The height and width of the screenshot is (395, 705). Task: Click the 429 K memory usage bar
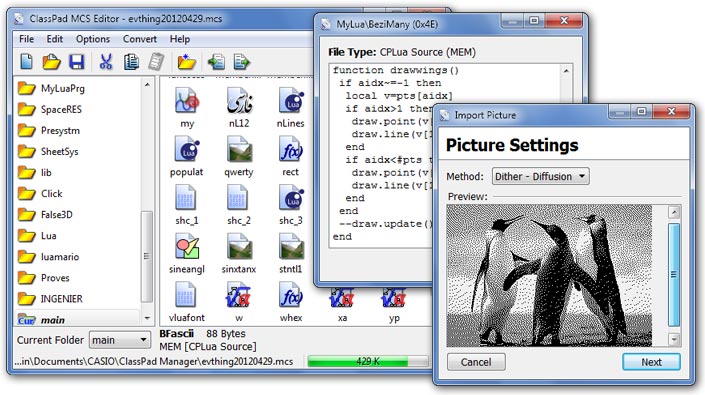pyautogui.click(x=368, y=361)
